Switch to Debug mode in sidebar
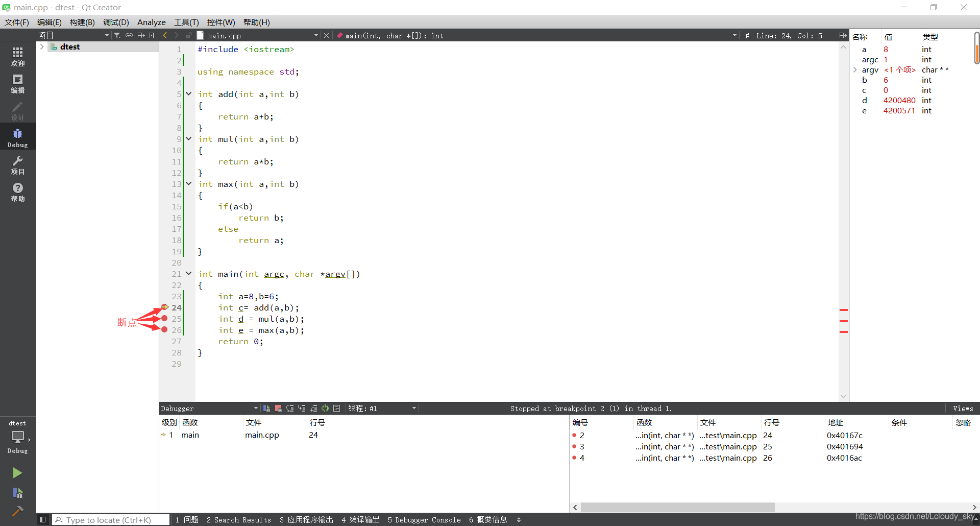Image resolution: width=980 pixels, height=526 pixels. [x=18, y=138]
